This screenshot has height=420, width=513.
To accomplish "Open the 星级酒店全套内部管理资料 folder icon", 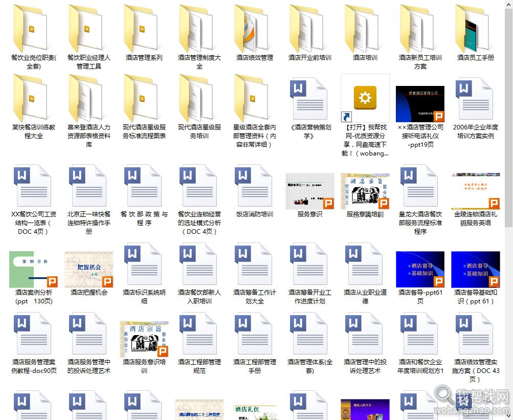I will 252,98.
